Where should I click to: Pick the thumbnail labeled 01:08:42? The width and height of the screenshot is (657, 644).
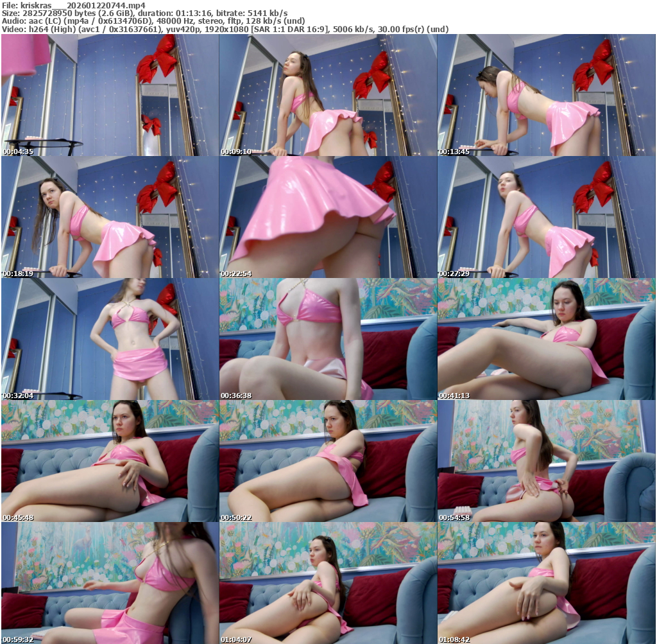point(547,583)
